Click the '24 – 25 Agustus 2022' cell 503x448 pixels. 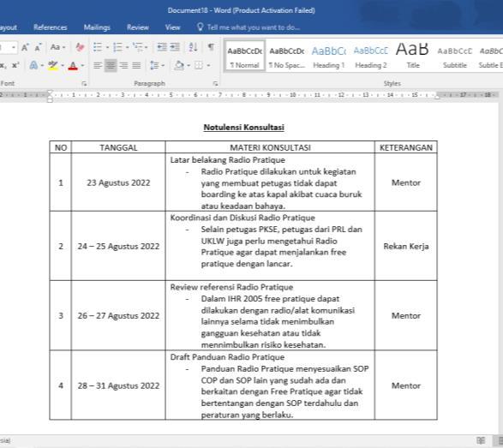click(x=118, y=247)
